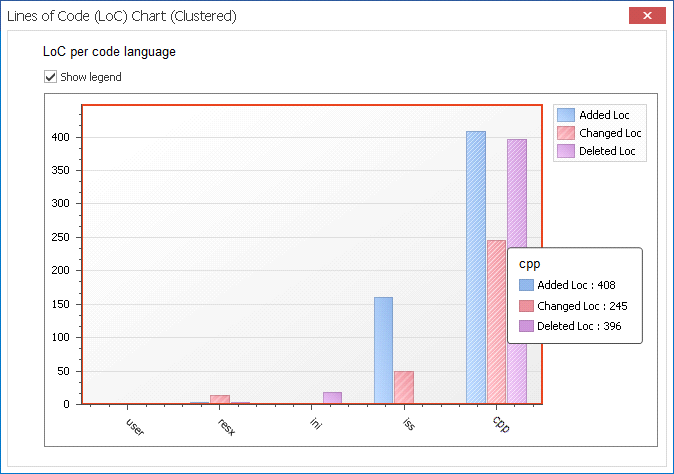The width and height of the screenshot is (674, 474).
Task: Click the Deleted Loc swatch in cpp tooltip
Action: [x=526, y=326]
